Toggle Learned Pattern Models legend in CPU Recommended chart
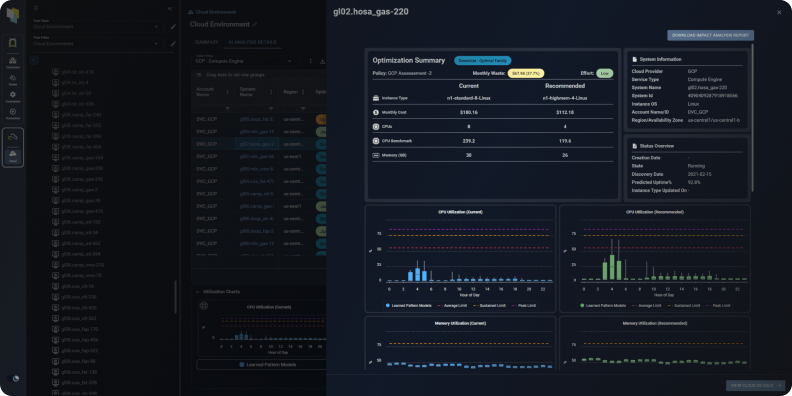The height and width of the screenshot is (396, 792). coord(603,306)
